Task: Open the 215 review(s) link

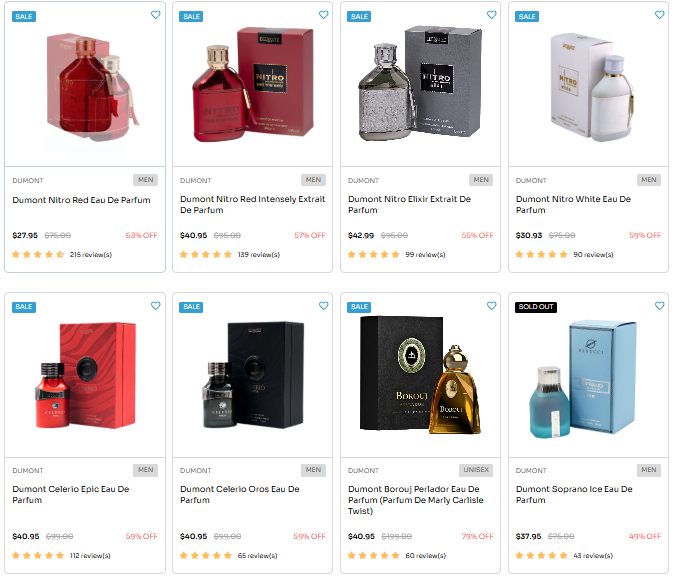Action: click(91, 255)
